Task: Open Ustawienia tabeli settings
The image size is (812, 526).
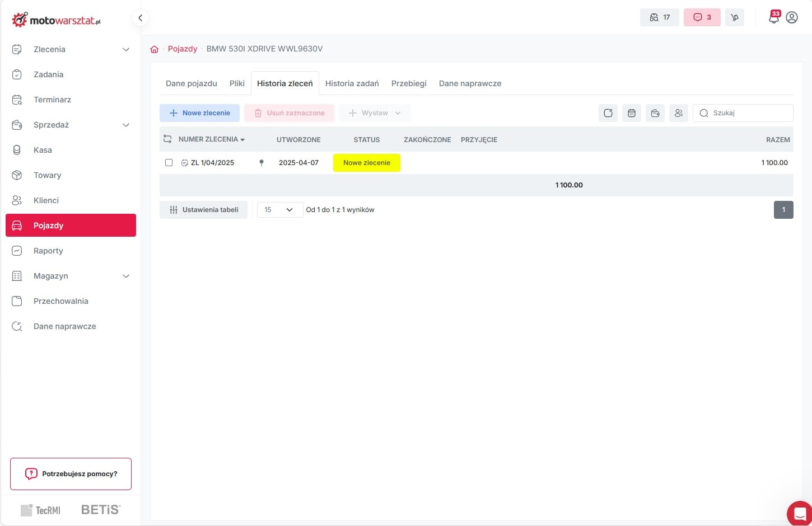Action: (x=203, y=210)
